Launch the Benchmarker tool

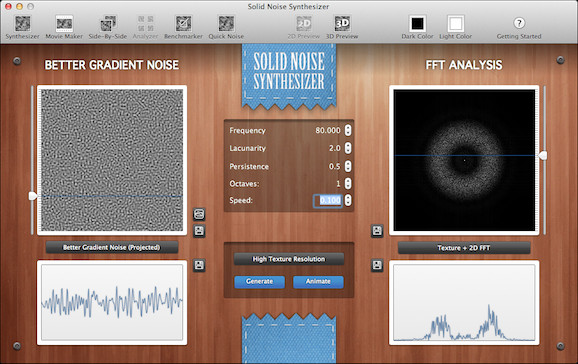point(183,27)
